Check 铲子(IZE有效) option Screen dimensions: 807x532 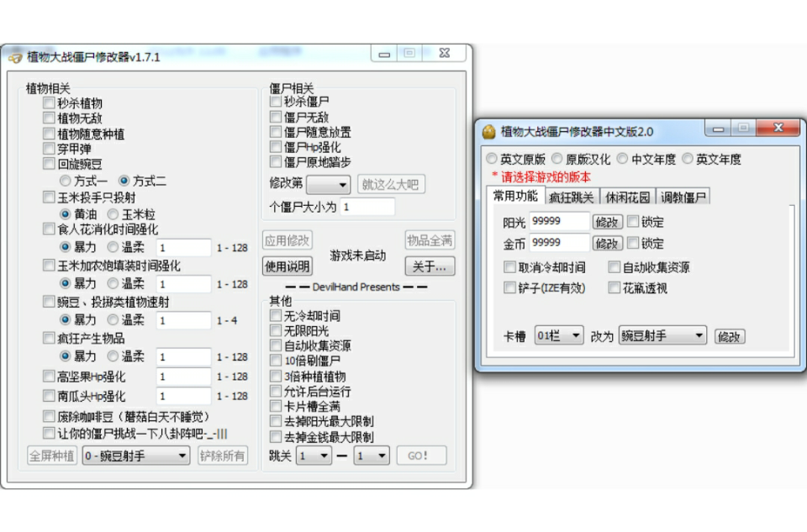[x=509, y=287]
